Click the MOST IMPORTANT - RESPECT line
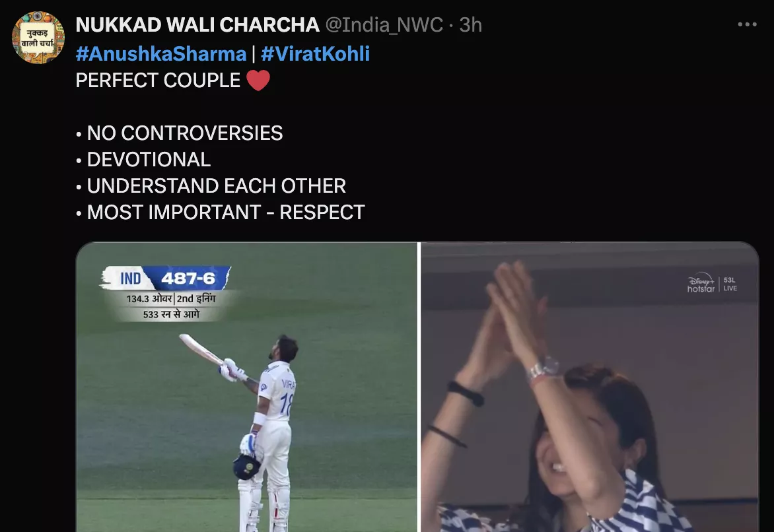Image resolution: width=774 pixels, height=532 pixels. (220, 213)
